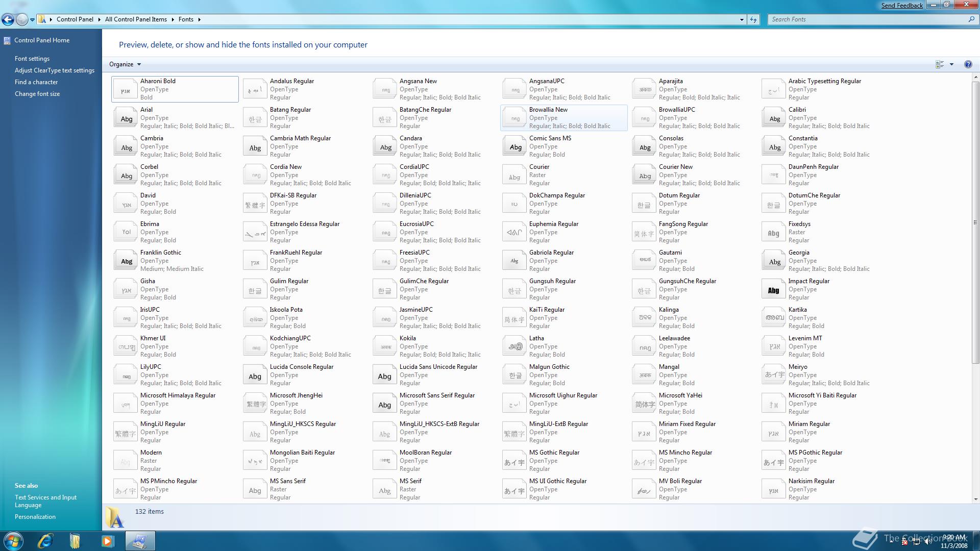
Task: Open the address bar history dropdown
Action: [742, 19]
